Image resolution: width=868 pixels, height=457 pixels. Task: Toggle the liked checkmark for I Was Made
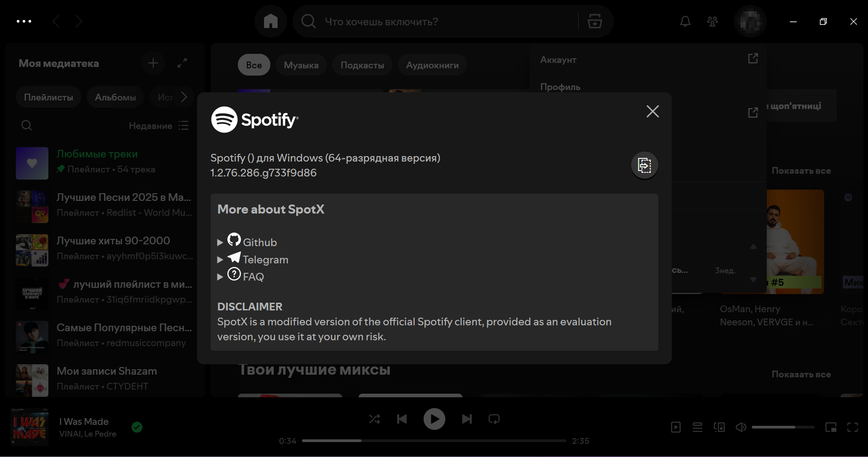[x=137, y=427]
